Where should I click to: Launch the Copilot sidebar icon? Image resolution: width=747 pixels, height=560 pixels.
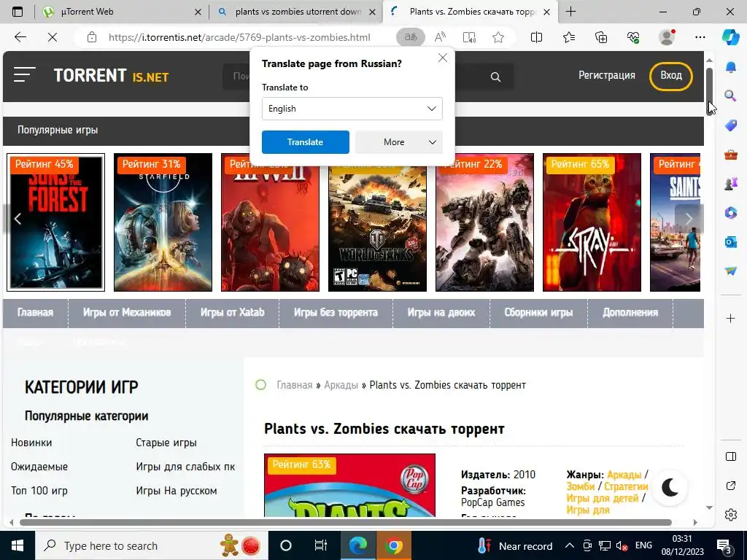point(730,37)
